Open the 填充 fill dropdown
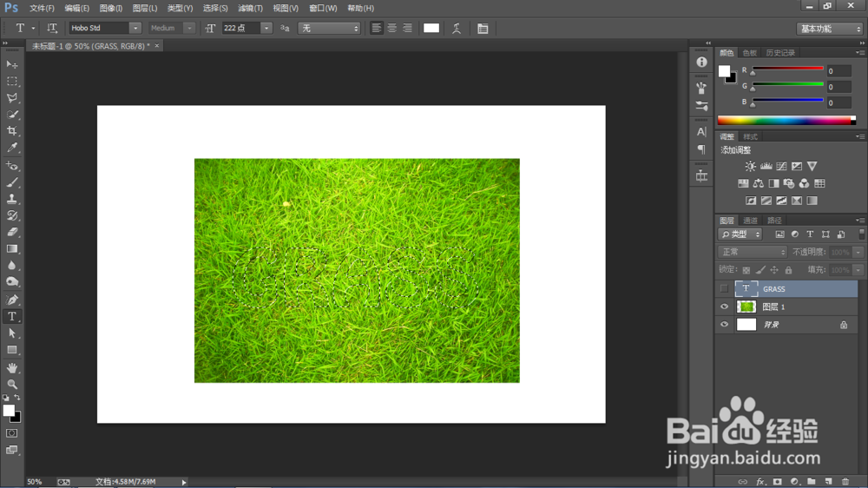The image size is (868, 488). click(858, 270)
